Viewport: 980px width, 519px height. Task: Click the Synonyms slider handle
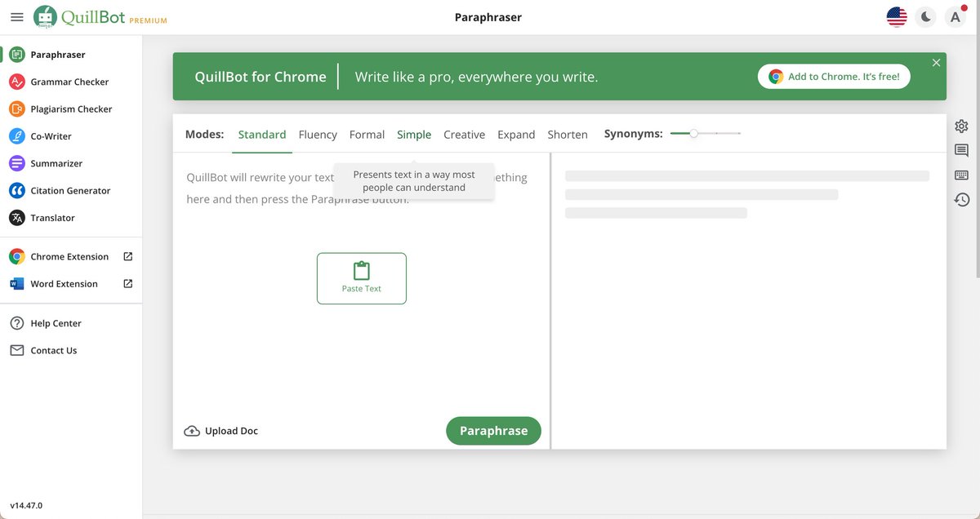pos(693,133)
